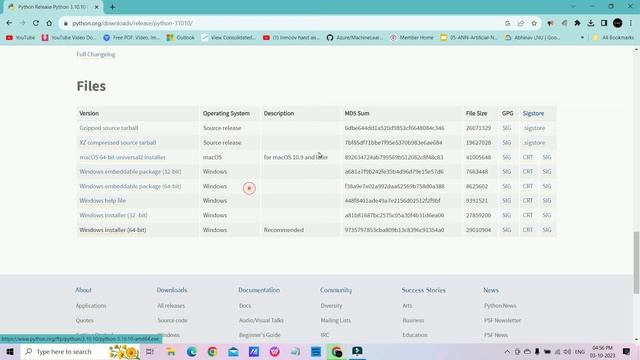Go back to the previous page

pos(9,23)
